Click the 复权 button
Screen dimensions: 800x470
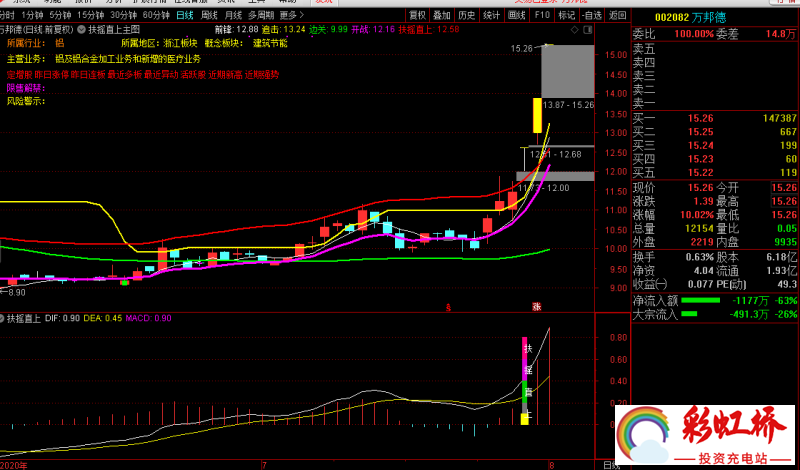point(418,15)
